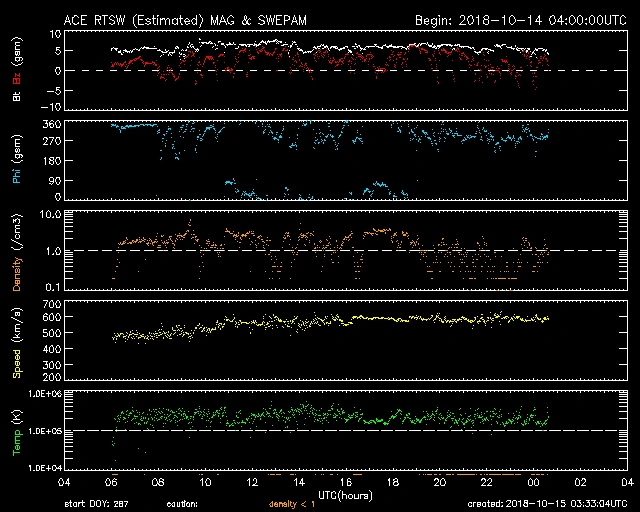640x512 pixels.
Task: Click the 'created: 2018-10-15 03:33:04UTC' timestamp
Action: coord(547,504)
